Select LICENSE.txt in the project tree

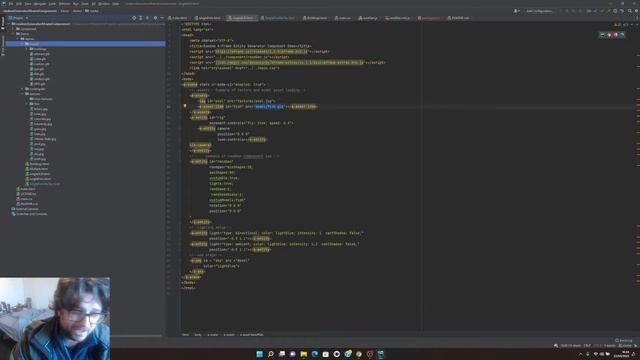tap(26, 194)
